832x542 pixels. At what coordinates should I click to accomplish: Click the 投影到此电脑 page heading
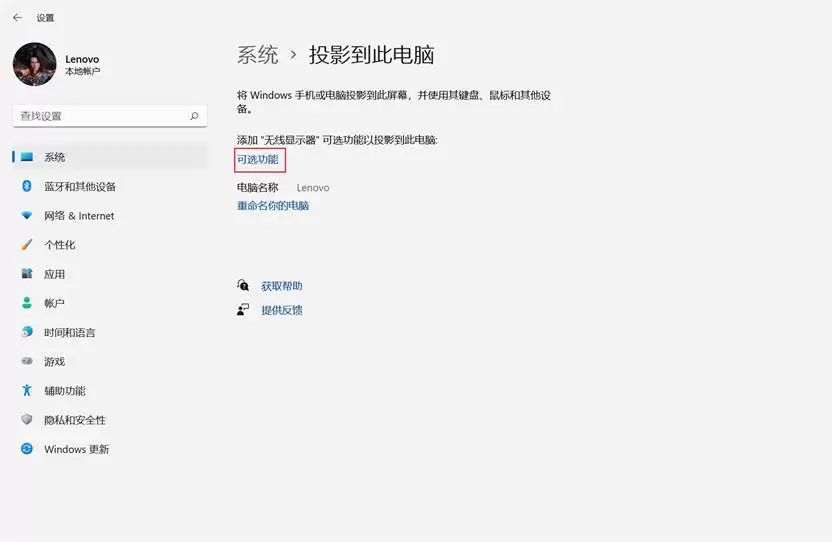tap(371, 55)
